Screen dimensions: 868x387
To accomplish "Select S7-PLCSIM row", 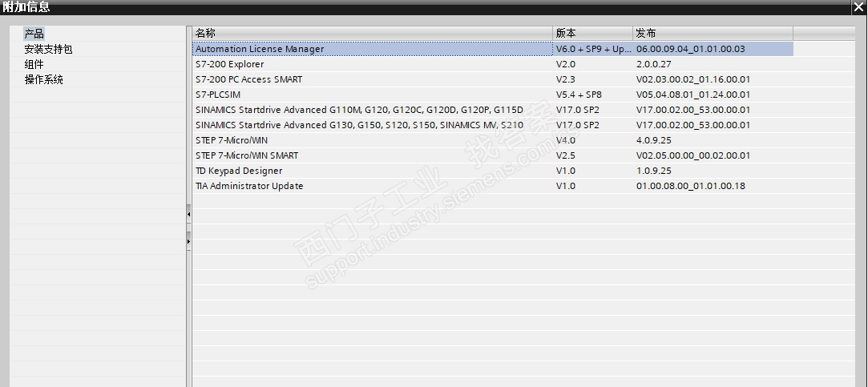I will click(x=493, y=95).
